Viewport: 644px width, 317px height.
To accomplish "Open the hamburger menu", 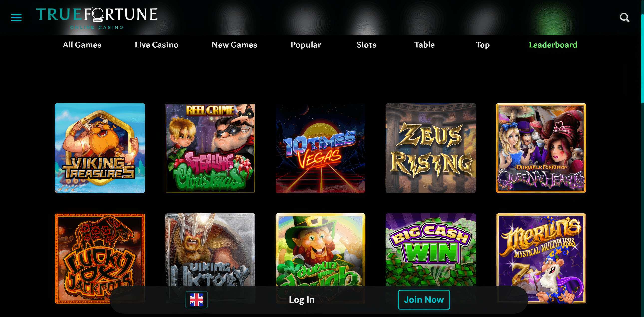I will click(x=16, y=17).
